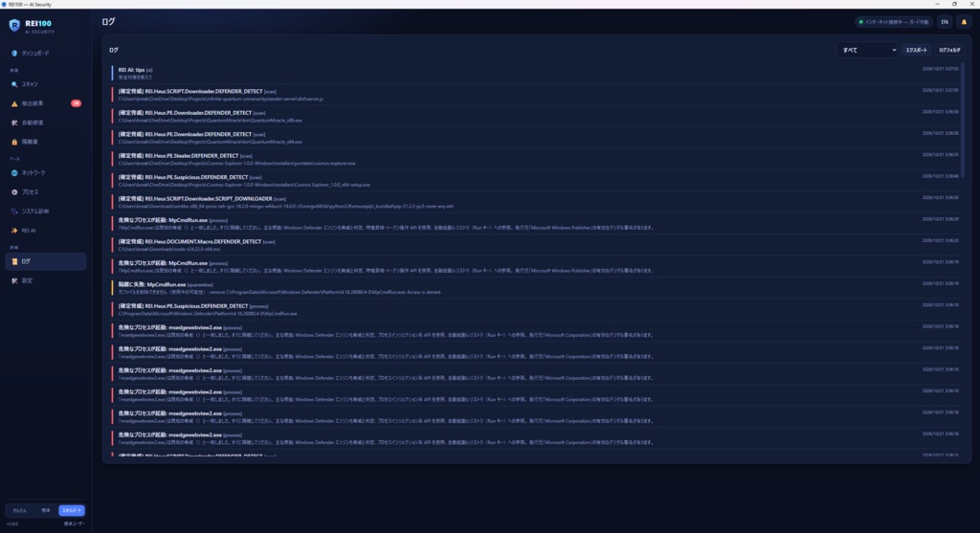The image size is (980, 533).
Task: Open the すべて log filter dropdown
Action: (867, 50)
